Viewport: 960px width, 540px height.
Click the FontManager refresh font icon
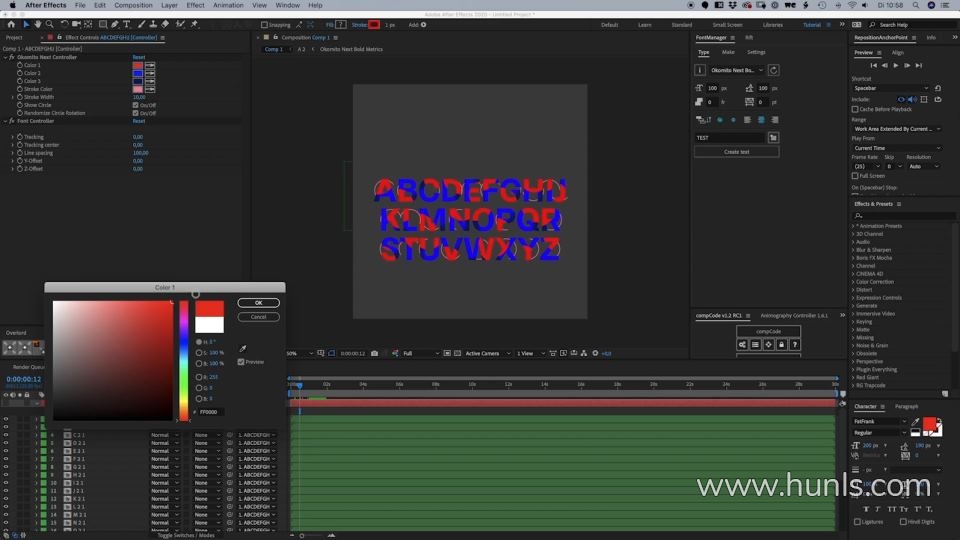pos(774,70)
